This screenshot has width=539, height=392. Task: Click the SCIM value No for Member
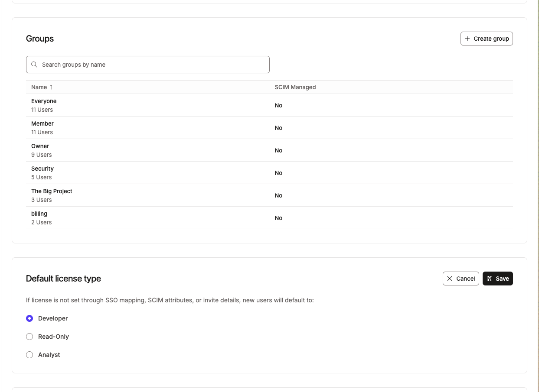click(278, 128)
